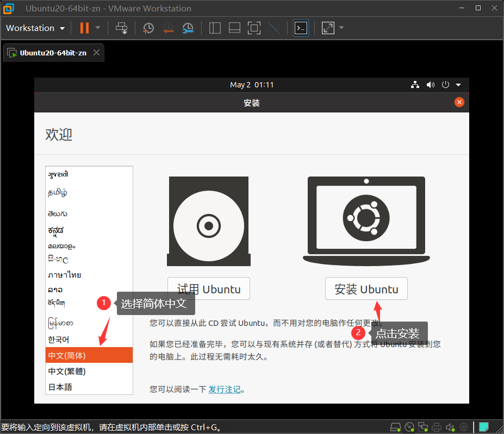The width and height of the screenshot is (504, 434).
Task: Enter full screen mode
Action: click(254, 28)
